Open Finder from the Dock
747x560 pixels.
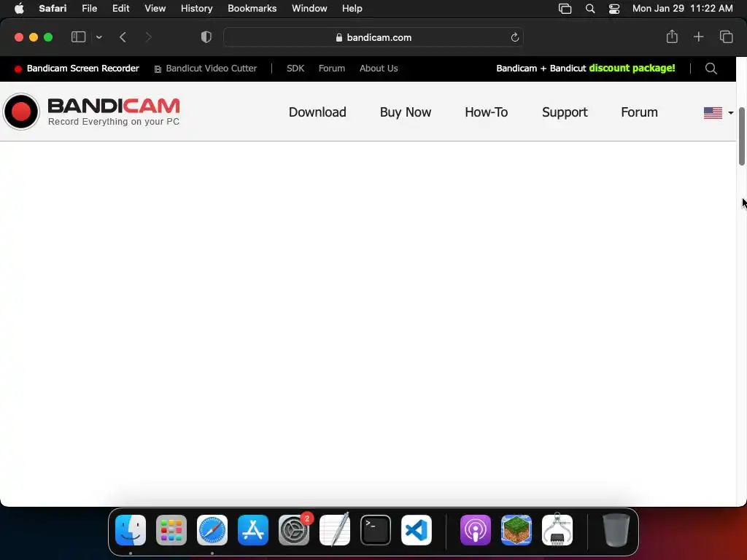coord(131,530)
